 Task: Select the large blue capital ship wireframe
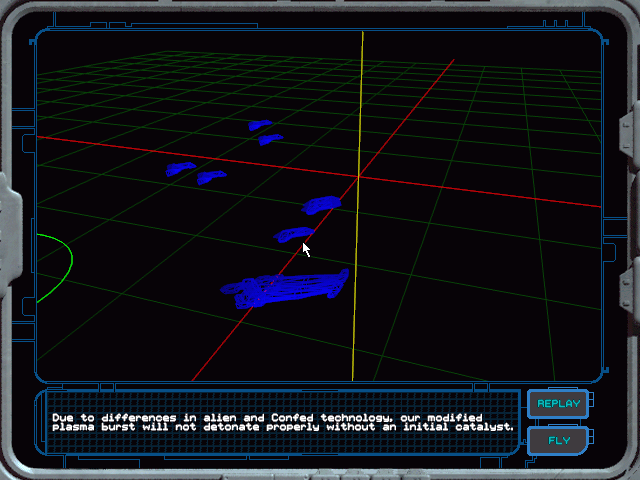(284, 289)
